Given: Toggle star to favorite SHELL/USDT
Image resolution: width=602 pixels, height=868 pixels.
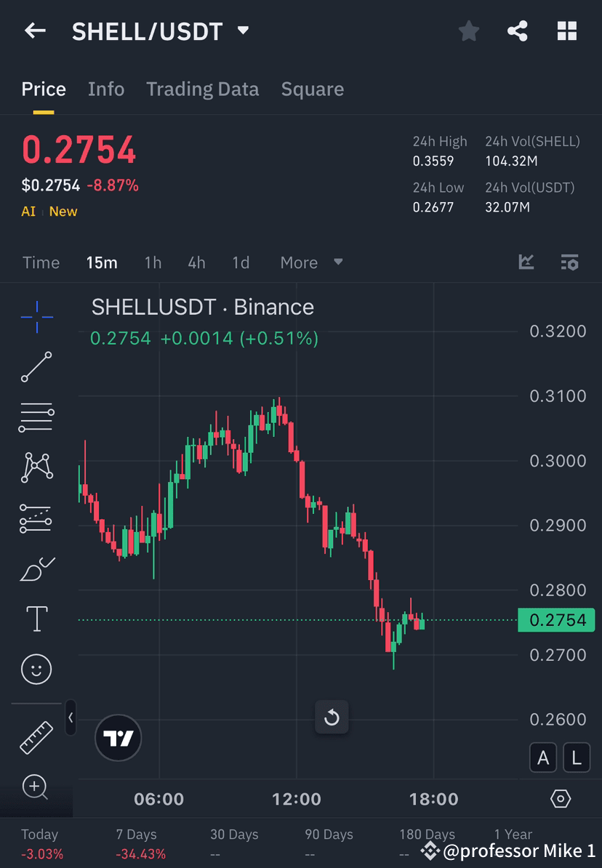Looking at the screenshot, I should pos(468,31).
